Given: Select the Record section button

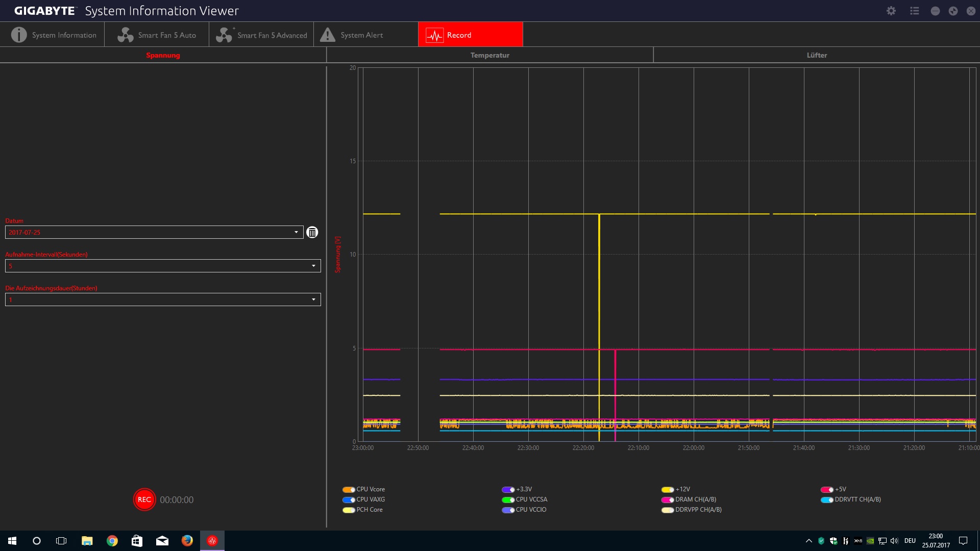Looking at the screenshot, I should click(x=470, y=35).
